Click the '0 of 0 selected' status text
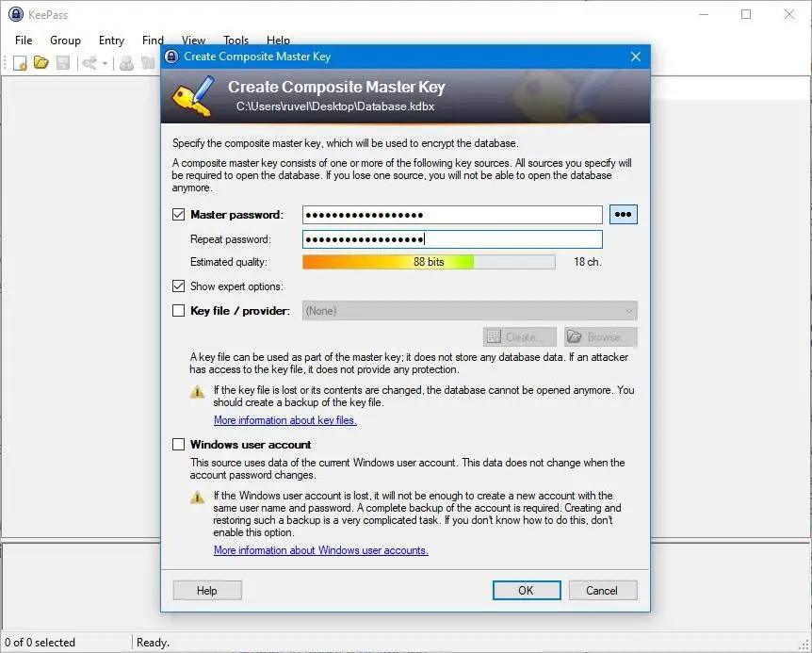Screen dimensions: 812x653 click(x=40, y=643)
